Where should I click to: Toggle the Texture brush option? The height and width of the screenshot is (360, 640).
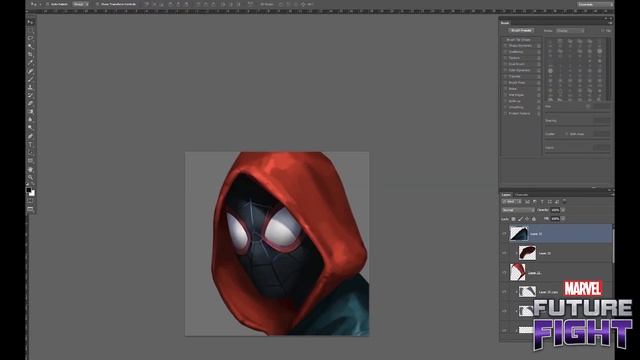tap(505, 58)
